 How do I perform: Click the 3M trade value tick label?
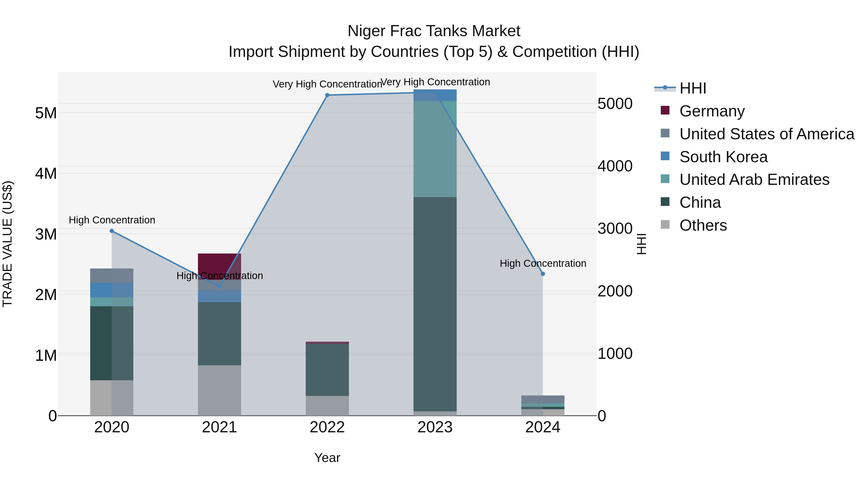[x=46, y=234]
